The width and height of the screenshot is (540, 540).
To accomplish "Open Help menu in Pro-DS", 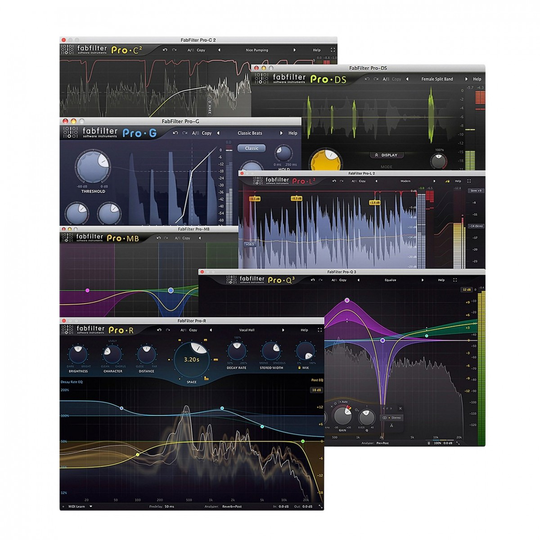I will pyautogui.click(x=477, y=79).
